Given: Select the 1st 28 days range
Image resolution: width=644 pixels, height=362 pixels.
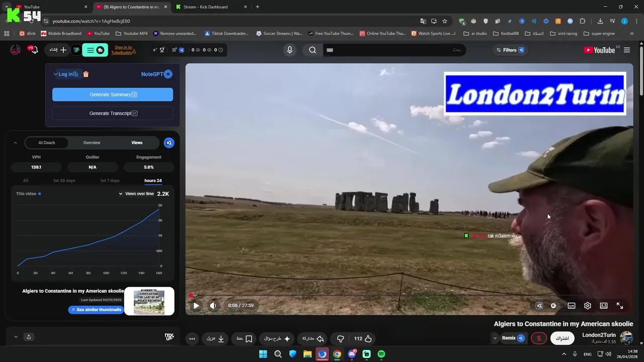Looking at the screenshot, I should tap(64, 180).
